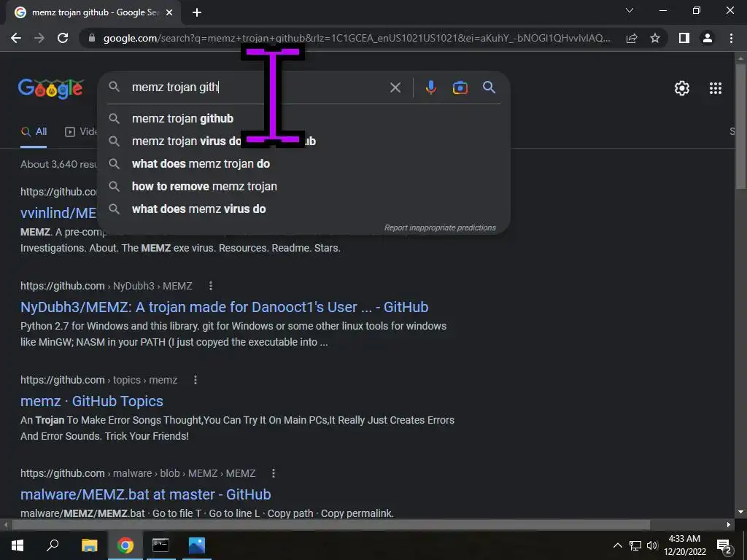Click the horizontal scrollbar thumb

(x=330, y=525)
